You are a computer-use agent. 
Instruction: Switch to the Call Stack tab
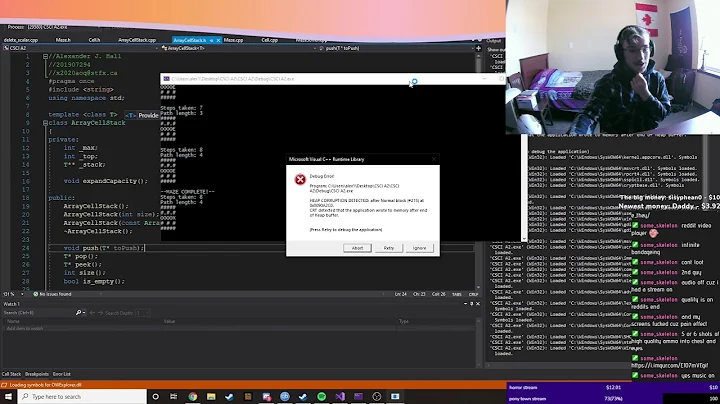pos(11,374)
